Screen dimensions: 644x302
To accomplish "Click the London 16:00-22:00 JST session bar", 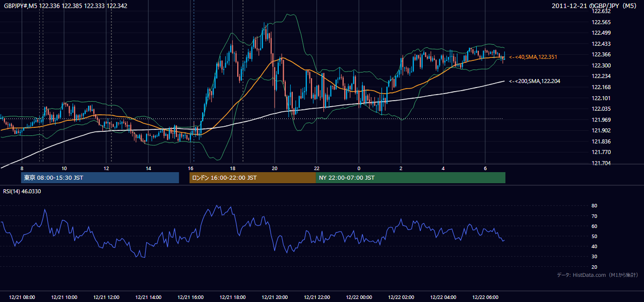I will pyautogui.click(x=252, y=178).
